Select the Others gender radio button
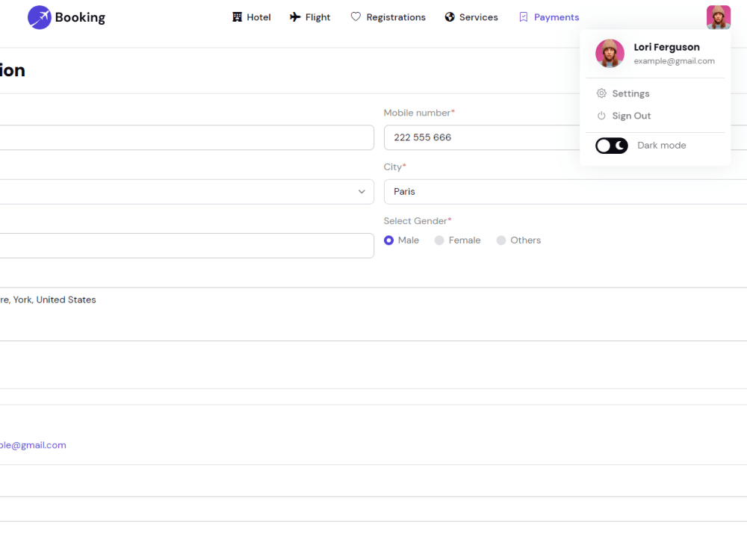The image size is (747, 560). (x=501, y=240)
